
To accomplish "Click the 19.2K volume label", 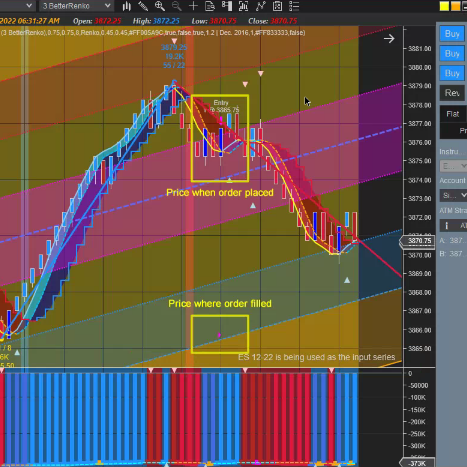I will [x=174, y=56].
